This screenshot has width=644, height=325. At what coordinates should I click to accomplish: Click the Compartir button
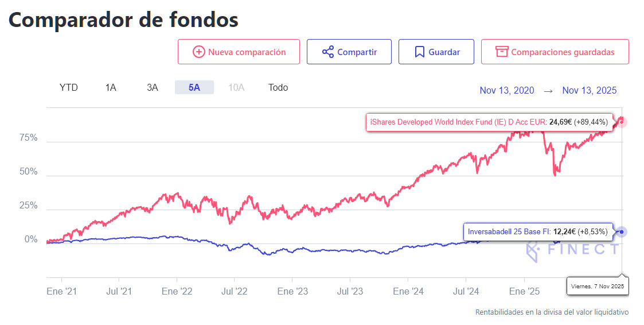349,52
